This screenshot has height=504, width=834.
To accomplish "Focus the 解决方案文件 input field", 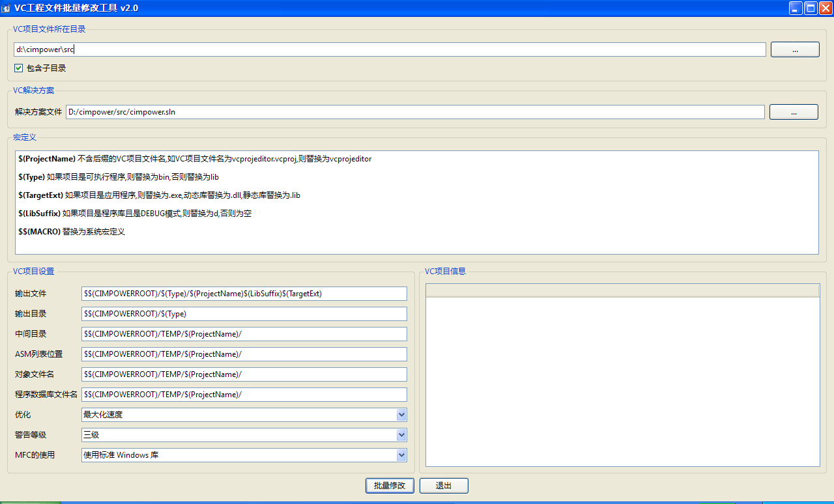I will pos(415,112).
